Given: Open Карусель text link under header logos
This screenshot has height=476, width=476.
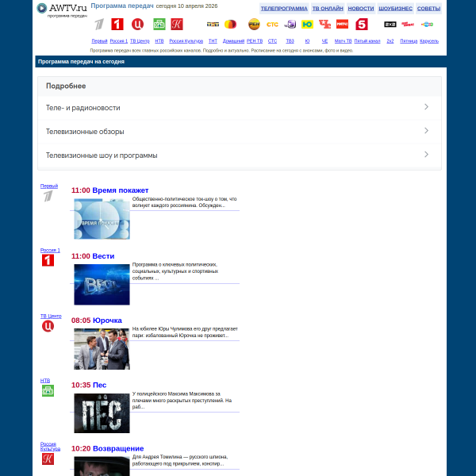Looking at the screenshot, I should (x=429, y=41).
